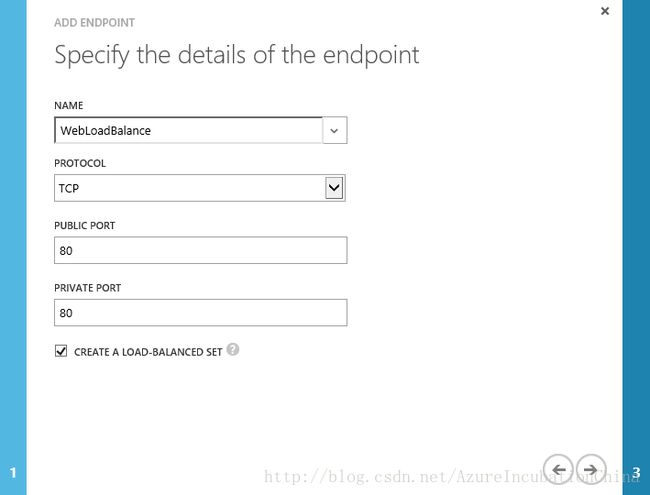Click into the Private Port field
The height and width of the screenshot is (495, 650).
click(x=201, y=313)
